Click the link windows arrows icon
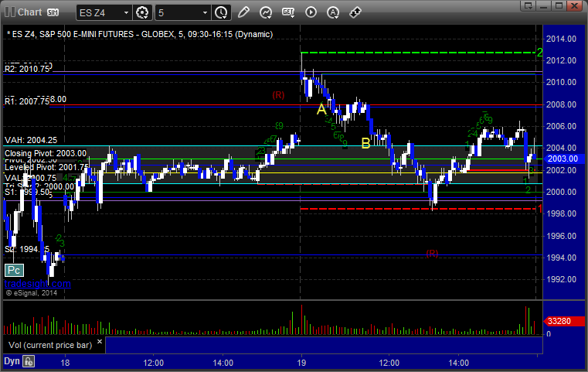The height and width of the screenshot is (372, 588). [355, 12]
